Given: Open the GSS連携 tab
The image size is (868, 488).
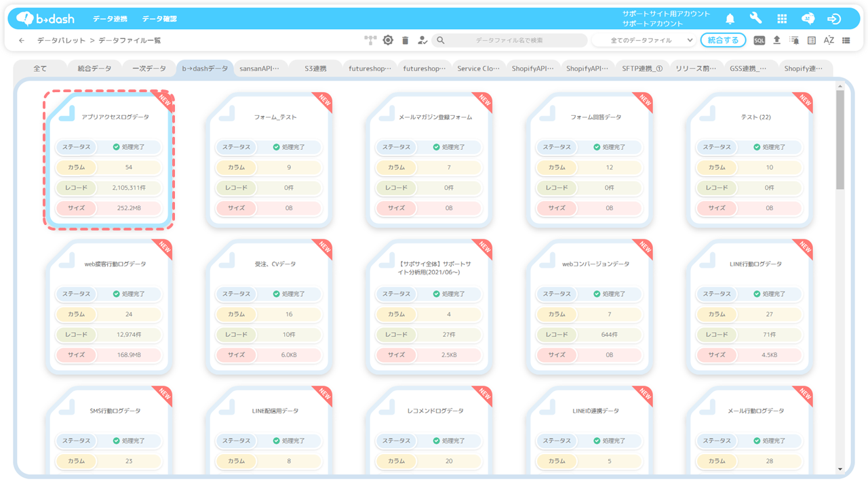Looking at the screenshot, I should [x=751, y=68].
